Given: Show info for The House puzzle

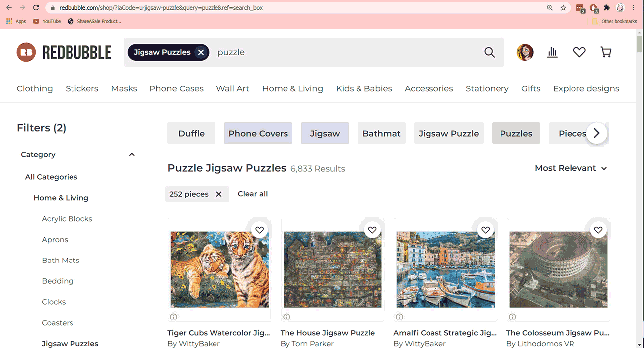Looking at the screenshot, I should coord(286,317).
